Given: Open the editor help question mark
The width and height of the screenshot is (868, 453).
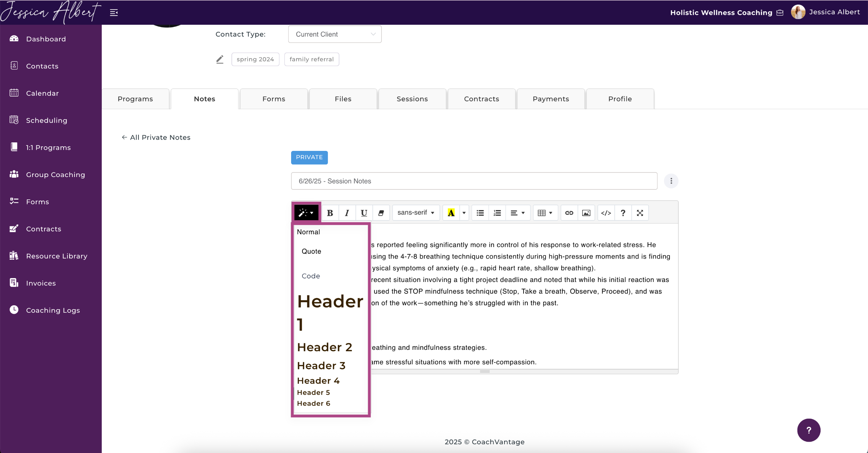Looking at the screenshot, I should (x=623, y=213).
